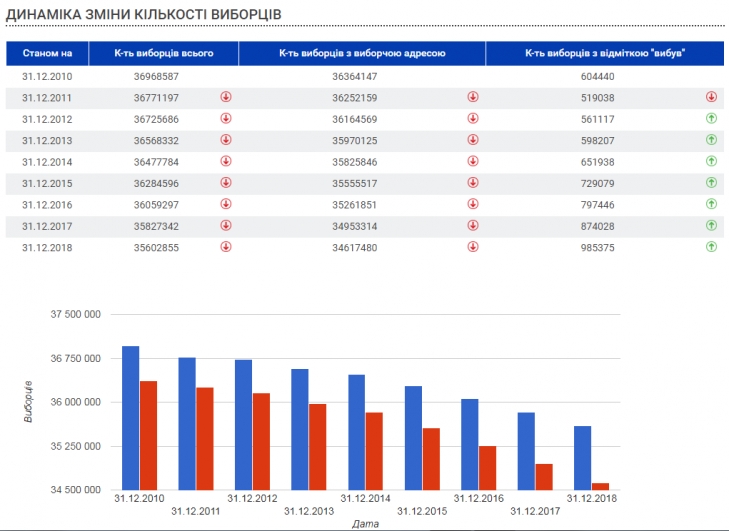This screenshot has height=531, width=729.
Task: Click red down arrow beside value 36477784
Action: pyautogui.click(x=226, y=161)
